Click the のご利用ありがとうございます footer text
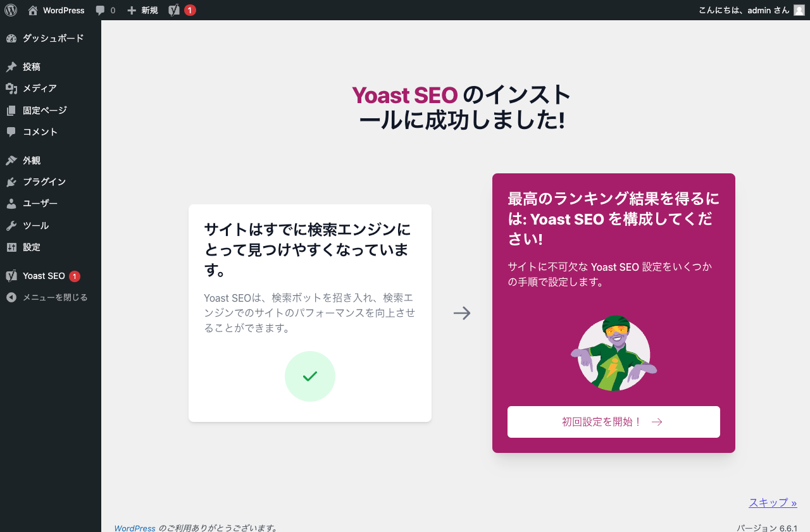Viewport: 810px width, 532px height. point(218,528)
